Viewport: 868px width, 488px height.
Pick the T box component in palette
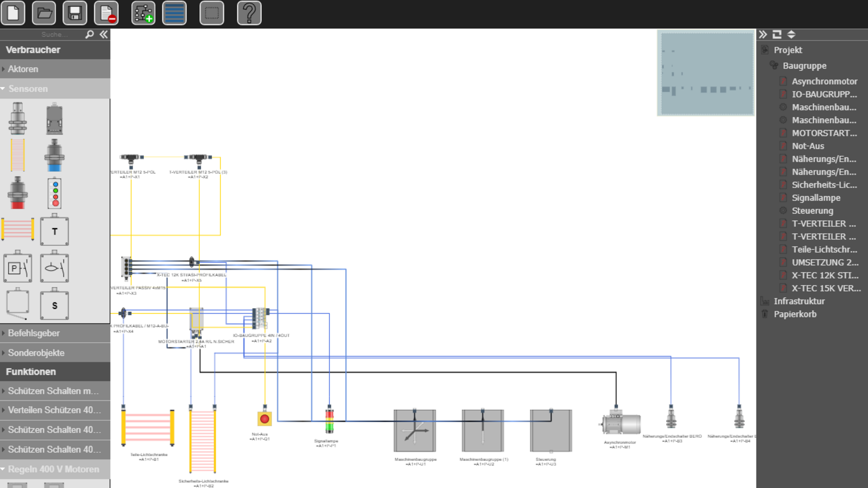55,231
